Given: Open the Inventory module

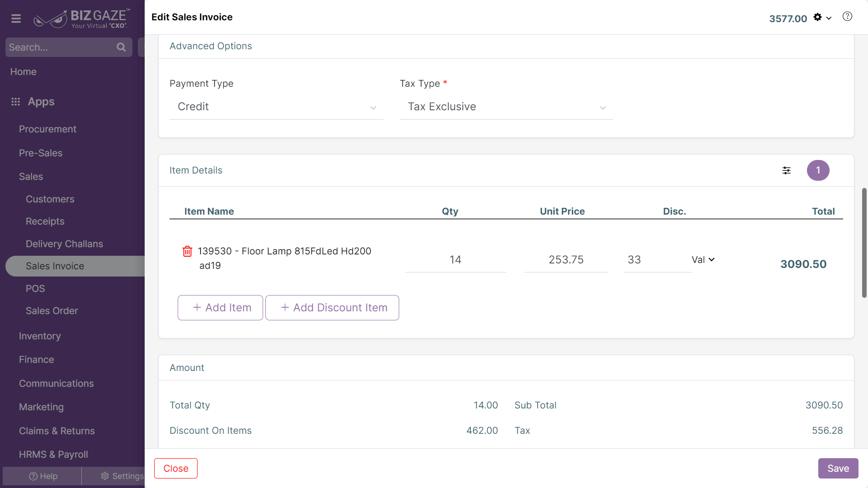Looking at the screenshot, I should [40, 336].
